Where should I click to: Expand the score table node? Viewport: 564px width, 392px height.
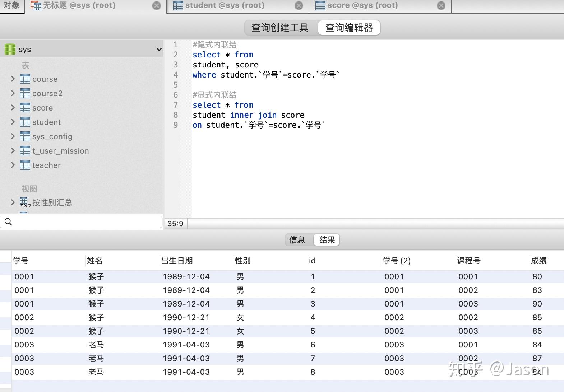pos(13,107)
